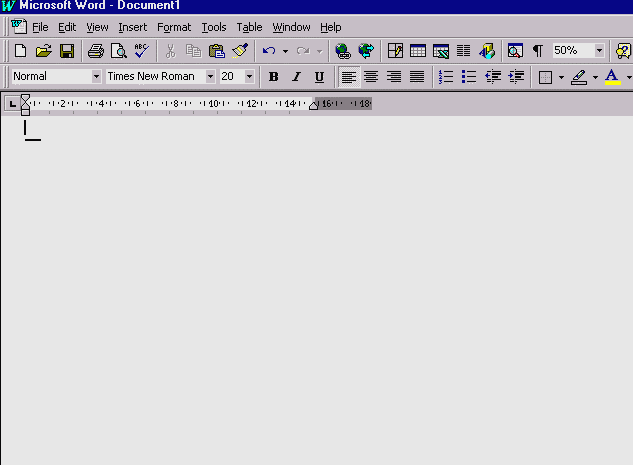Select the Format Painter brush

pyautogui.click(x=240, y=50)
